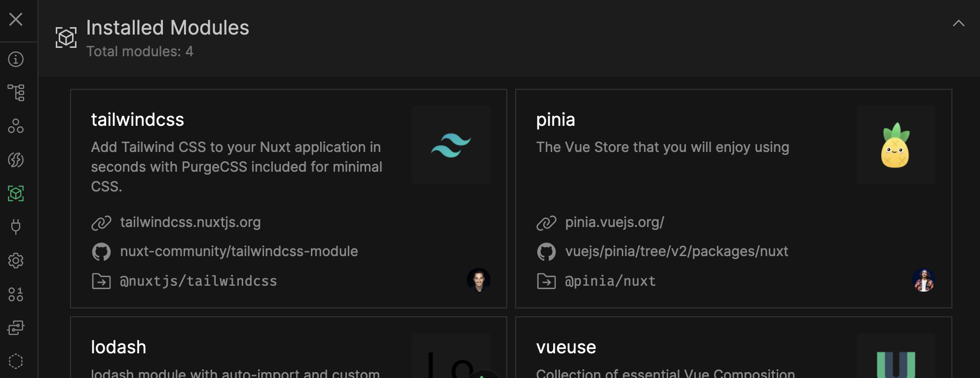Open nuxt-community/tailwindcss-module GitHub link

click(239, 252)
